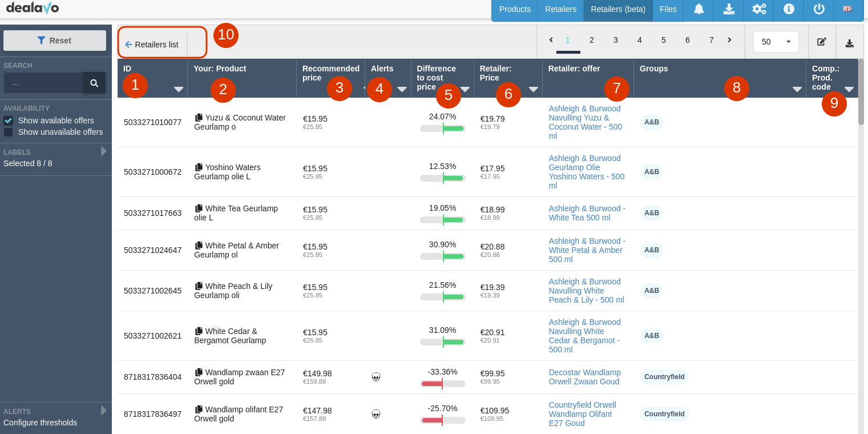The width and height of the screenshot is (868, 434).
Task: Open Ashleigh & Burwood White Tea 500 ml offer
Action: click(x=587, y=213)
